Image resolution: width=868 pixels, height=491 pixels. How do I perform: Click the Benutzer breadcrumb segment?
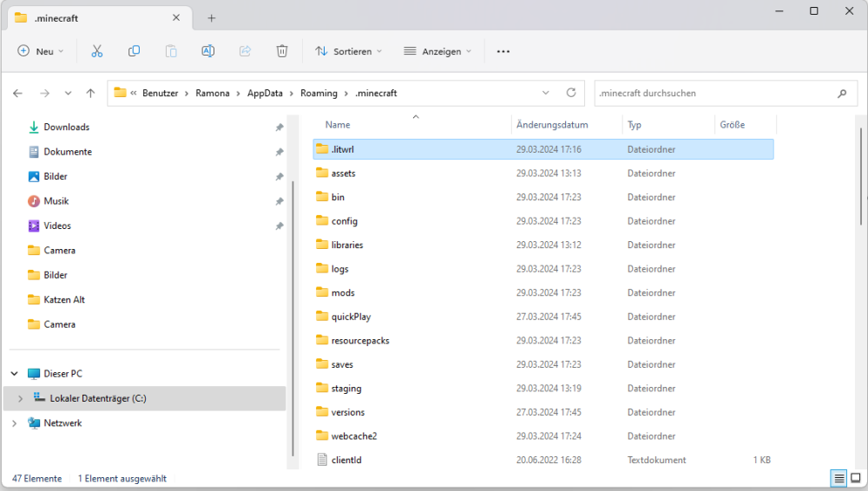(x=160, y=93)
